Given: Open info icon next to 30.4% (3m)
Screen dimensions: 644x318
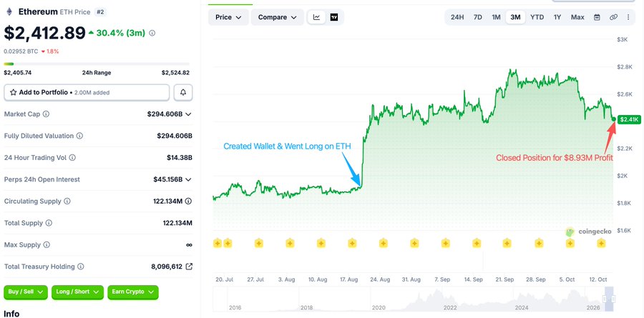Looking at the screenshot, I should (152, 33).
